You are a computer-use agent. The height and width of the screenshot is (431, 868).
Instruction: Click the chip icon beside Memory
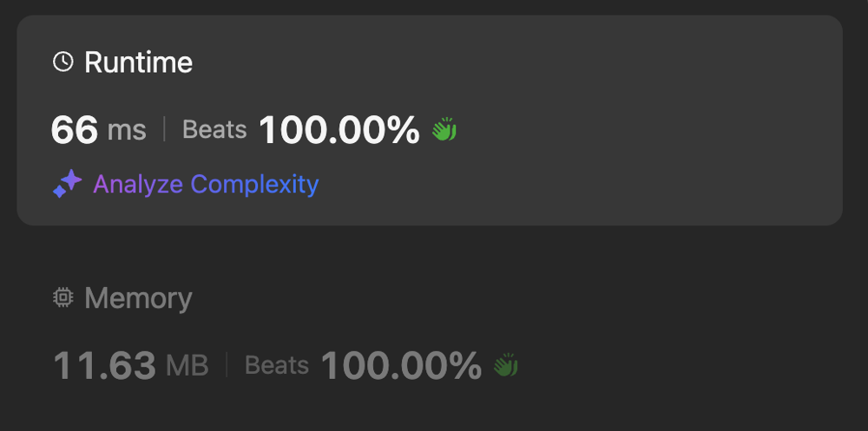(63, 297)
